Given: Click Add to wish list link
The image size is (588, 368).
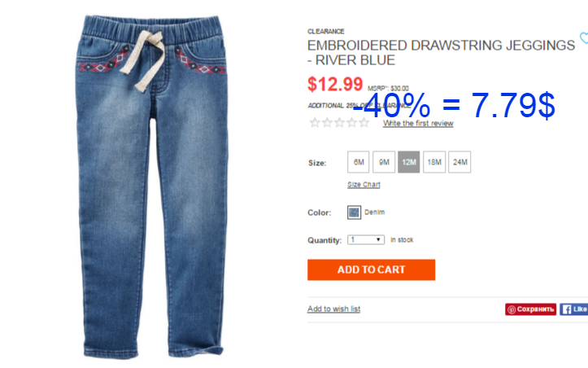Looking at the screenshot, I should pos(333,309).
